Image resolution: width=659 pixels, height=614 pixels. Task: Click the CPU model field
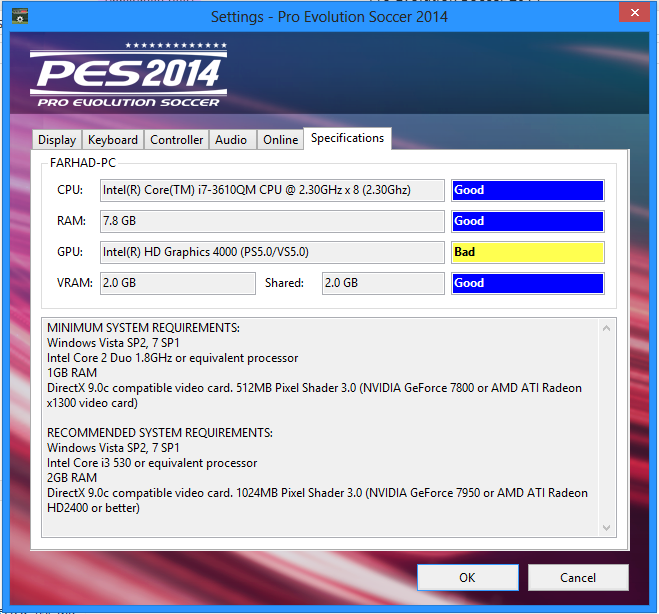pos(272,190)
